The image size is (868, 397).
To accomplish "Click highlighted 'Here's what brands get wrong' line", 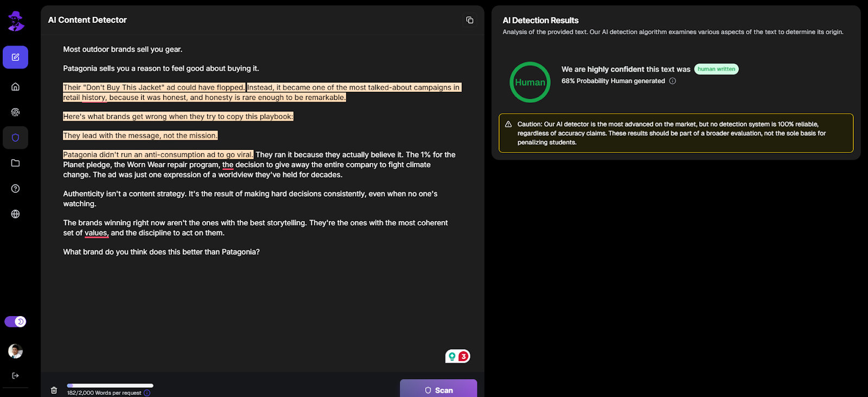I will click(178, 116).
